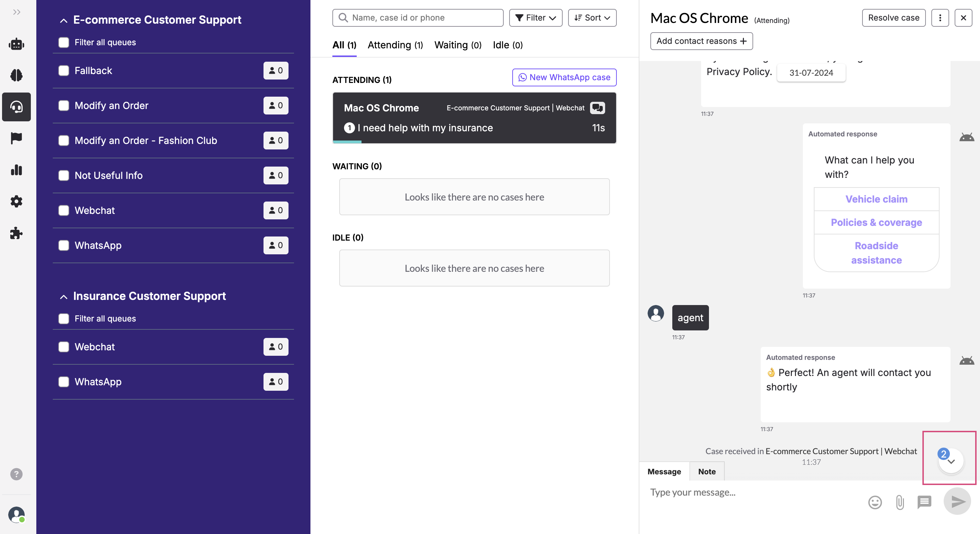The width and height of the screenshot is (980, 534).
Task: Switch to the Note tab
Action: 707,471
